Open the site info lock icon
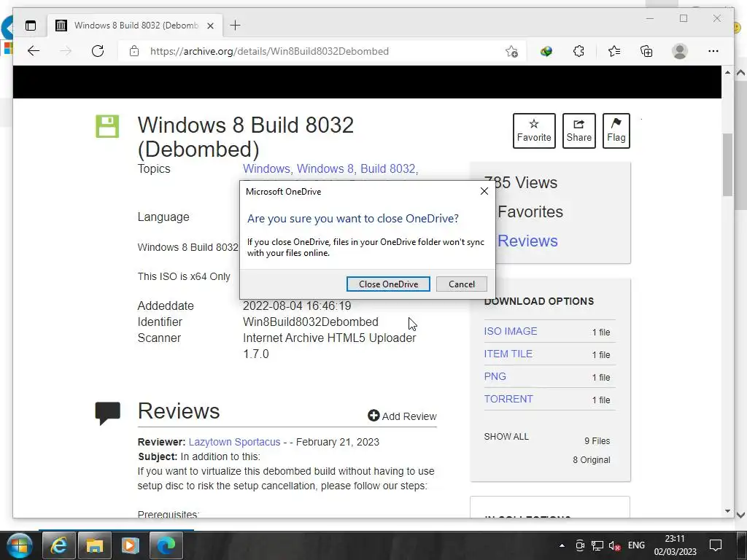 tap(134, 51)
